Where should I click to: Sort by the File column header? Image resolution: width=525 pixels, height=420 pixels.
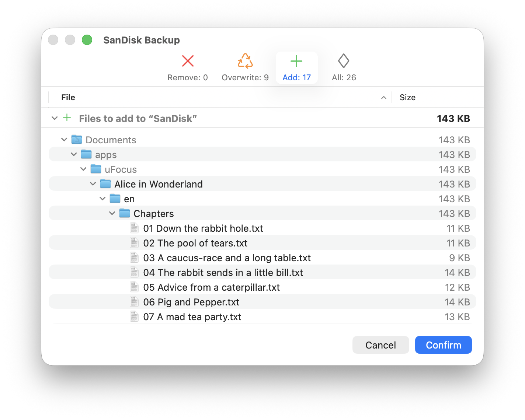(x=68, y=97)
